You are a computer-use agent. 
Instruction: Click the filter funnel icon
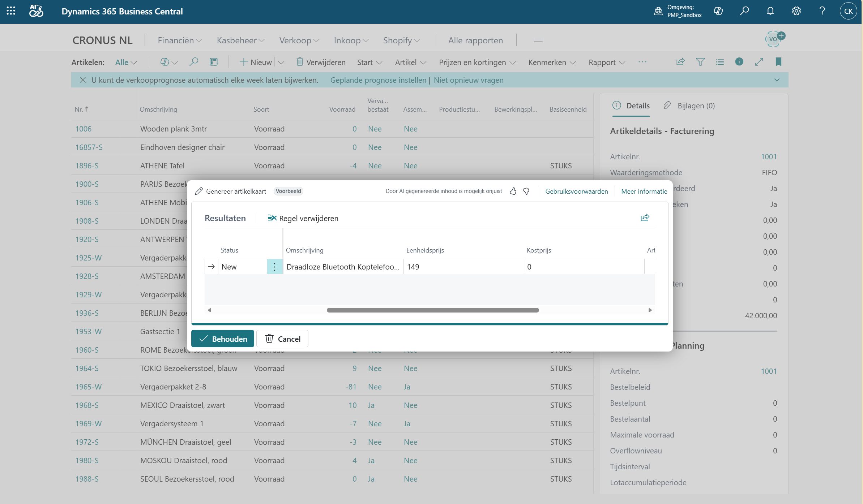pyautogui.click(x=700, y=62)
